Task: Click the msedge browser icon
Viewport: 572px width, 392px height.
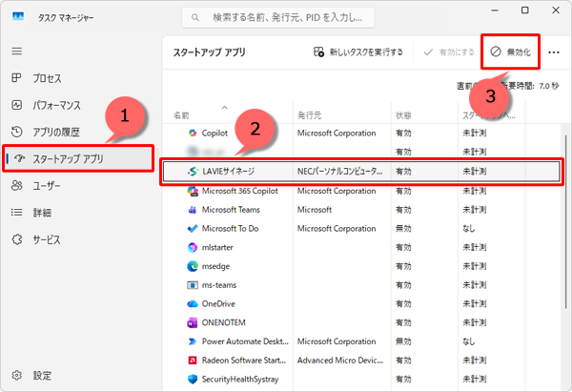Action: tap(193, 266)
